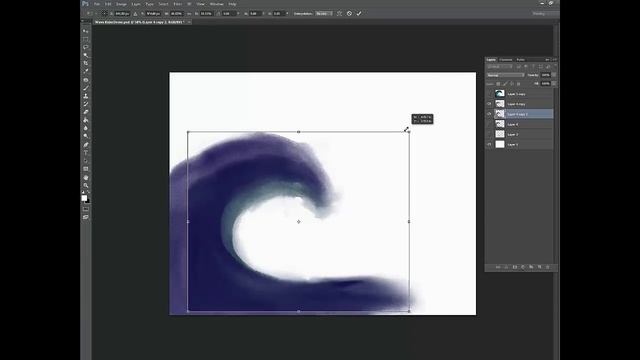Add a layer mask from panel footer
The width and height of the screenshot is (640, 360).
[515, 267]
